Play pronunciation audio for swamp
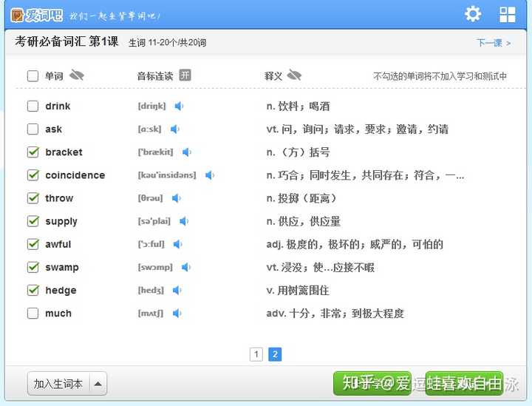The height and width of the screenshot is (406, 532). (x=185, y=267)
